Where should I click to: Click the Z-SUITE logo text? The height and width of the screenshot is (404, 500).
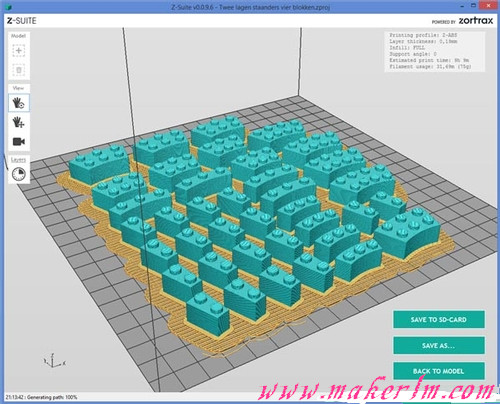click(22, 21)
